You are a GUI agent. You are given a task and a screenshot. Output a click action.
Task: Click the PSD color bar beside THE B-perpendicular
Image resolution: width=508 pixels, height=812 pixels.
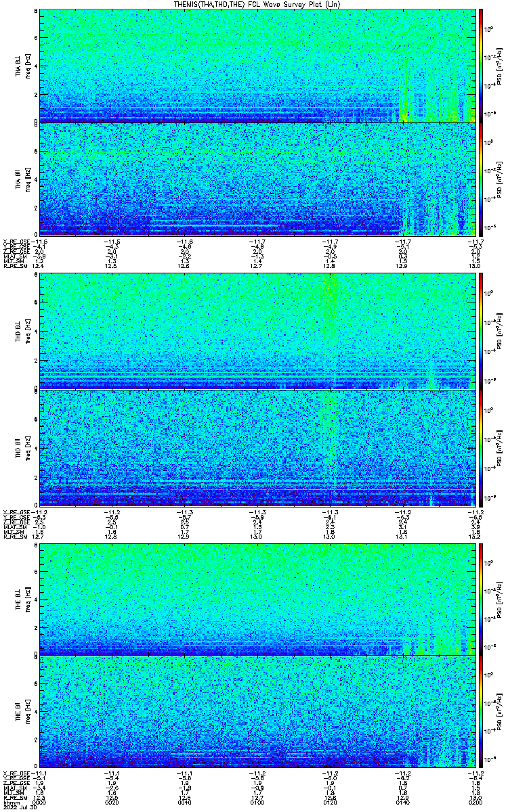pos(481,599)
